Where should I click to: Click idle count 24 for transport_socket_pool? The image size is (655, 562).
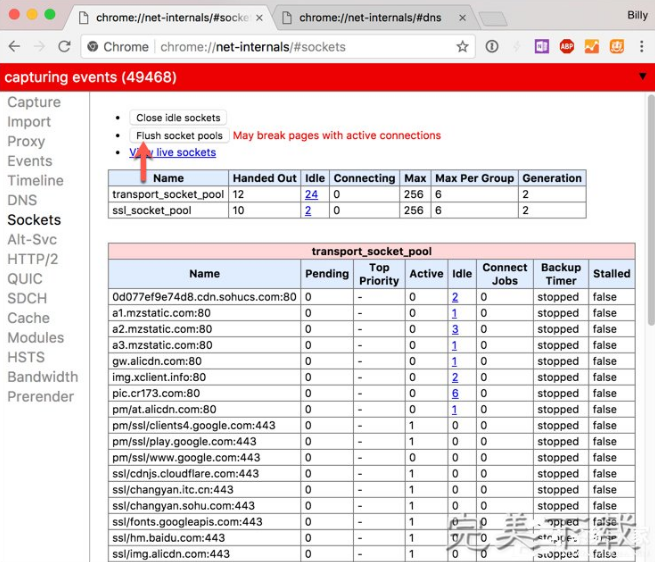tap(312, 195)
